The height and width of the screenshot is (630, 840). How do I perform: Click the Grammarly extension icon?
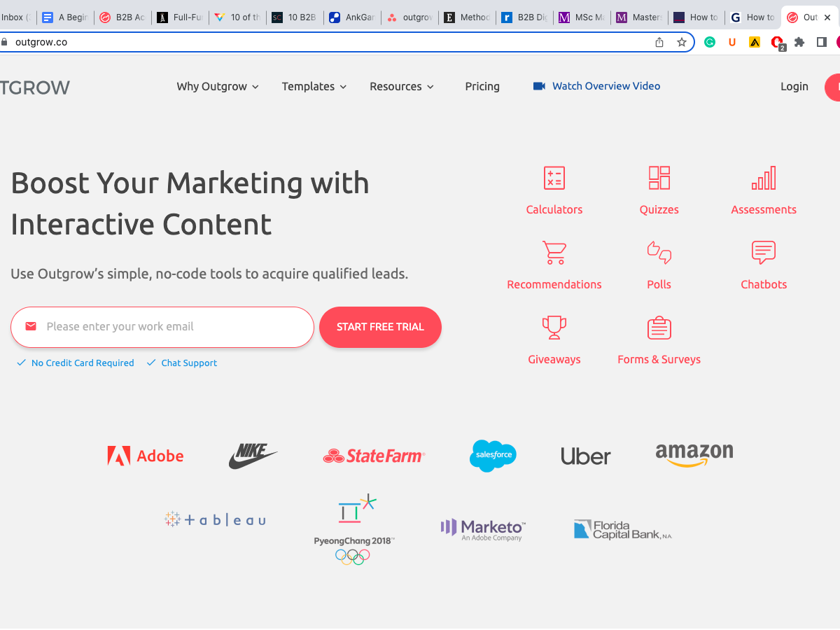(710, 42)
